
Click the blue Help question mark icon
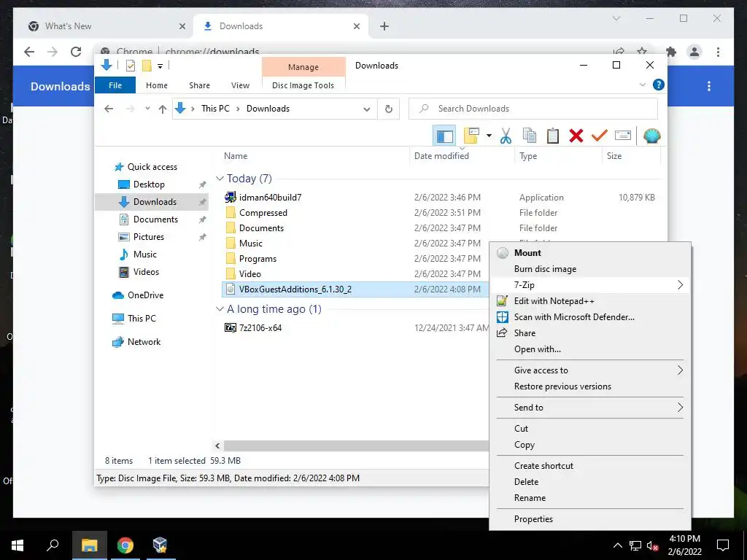click(659, 85)
